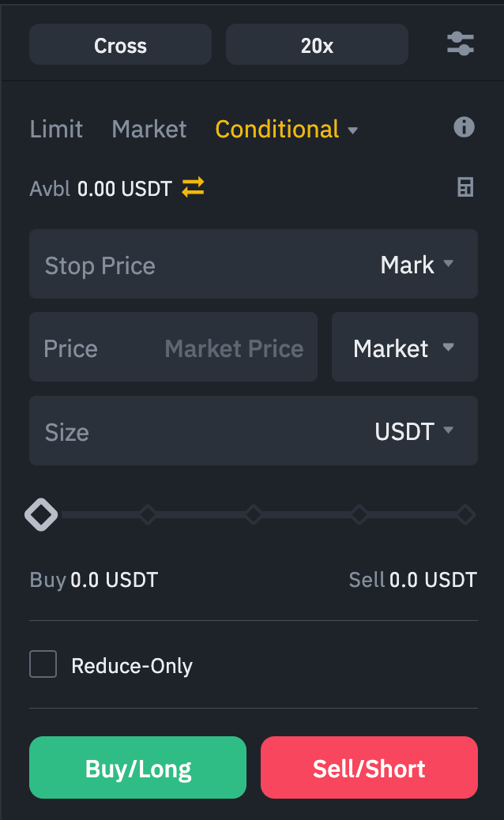Open the trading preferences settings icon

point(460,44)
